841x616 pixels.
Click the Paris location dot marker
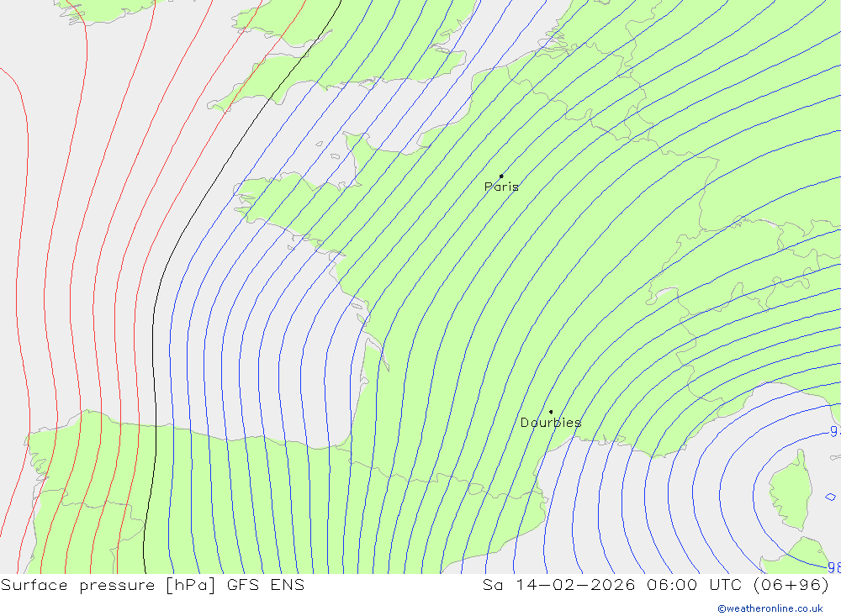(501, 176)
